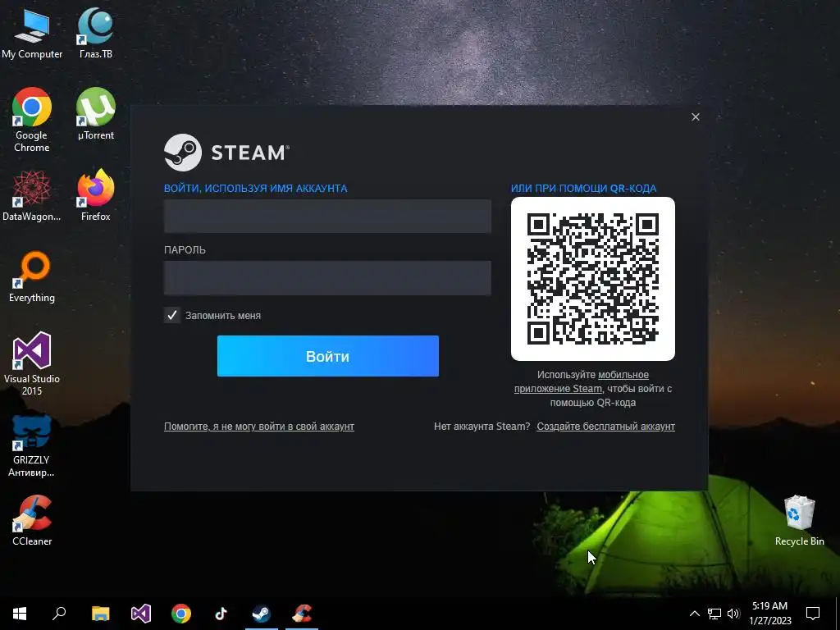The width and height of the screenshot is (840, 630).
Task: Select the Visual Studio 2015 desktop shortcut
Action: (32, 363)
